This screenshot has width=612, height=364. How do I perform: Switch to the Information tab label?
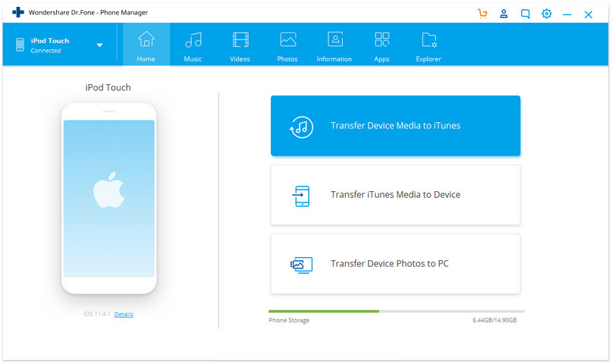(334, 59)
